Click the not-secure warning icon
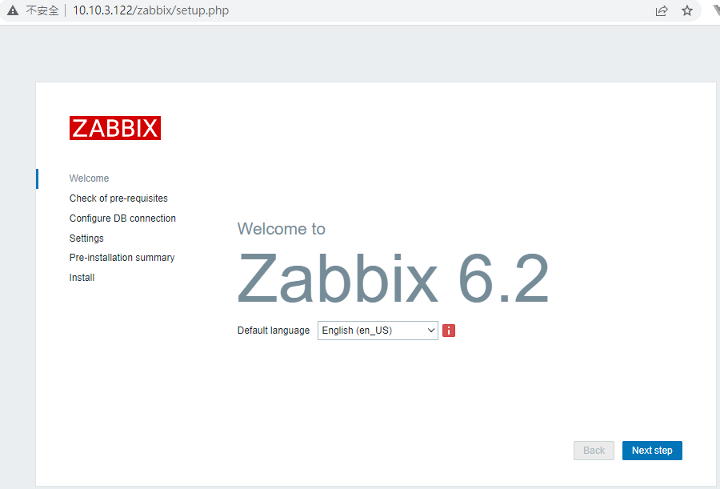This screenshot has width=720, height=489. pos(12,10)
